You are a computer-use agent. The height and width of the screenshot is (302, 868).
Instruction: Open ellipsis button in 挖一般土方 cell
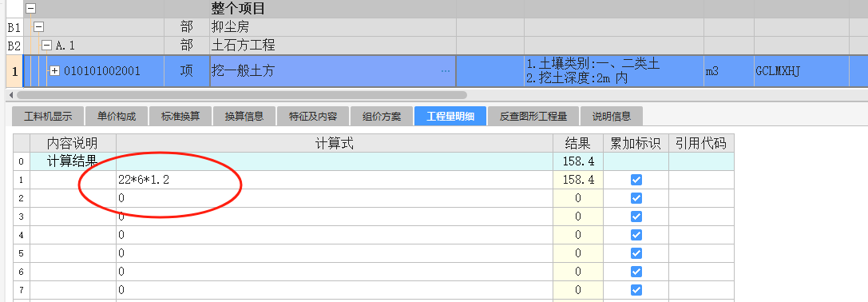(446, 71)
